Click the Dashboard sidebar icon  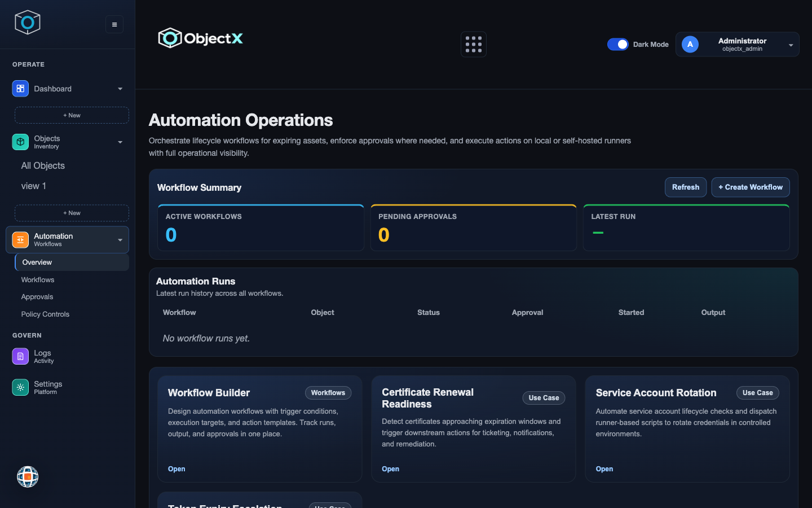point(20,89)
